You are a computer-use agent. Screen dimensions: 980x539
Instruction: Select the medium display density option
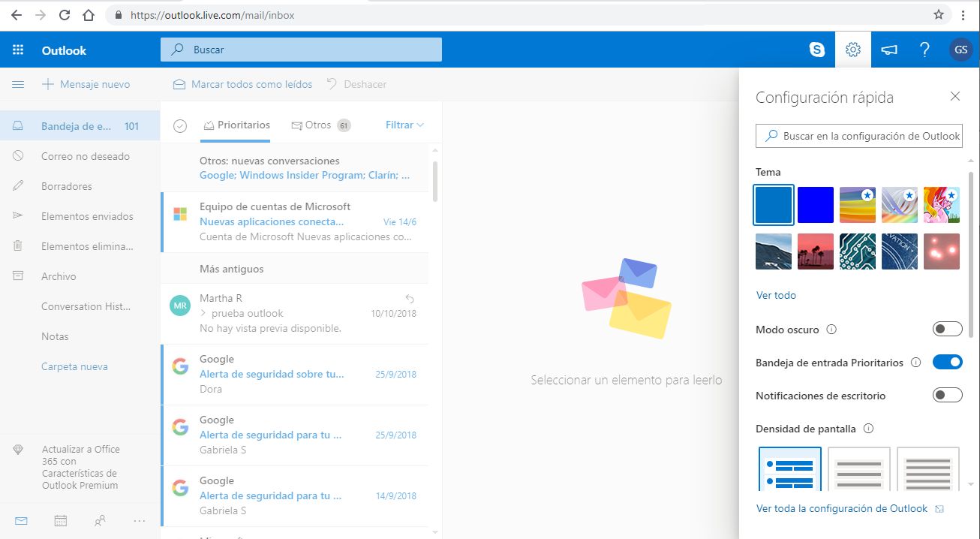(859, 469)
